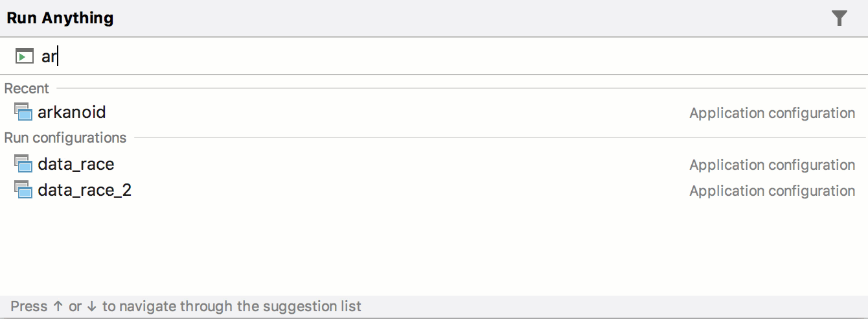Choose the data_race_2 run configuration

434,190
